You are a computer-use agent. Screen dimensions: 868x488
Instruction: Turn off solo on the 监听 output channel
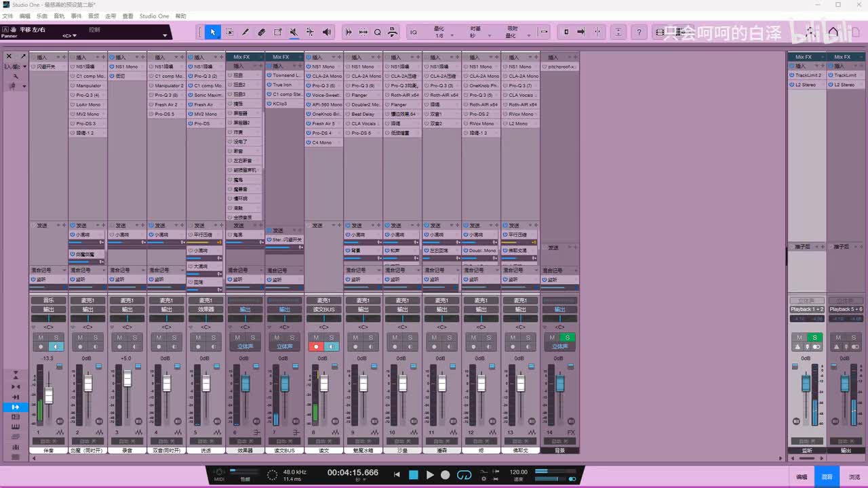(x=815, y=338)
